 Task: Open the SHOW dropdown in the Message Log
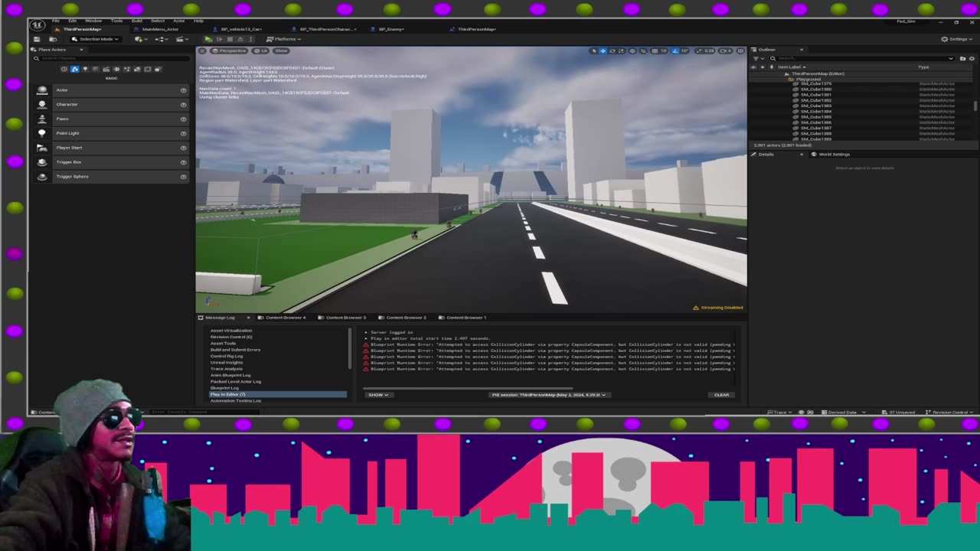[x=378, y=395]
